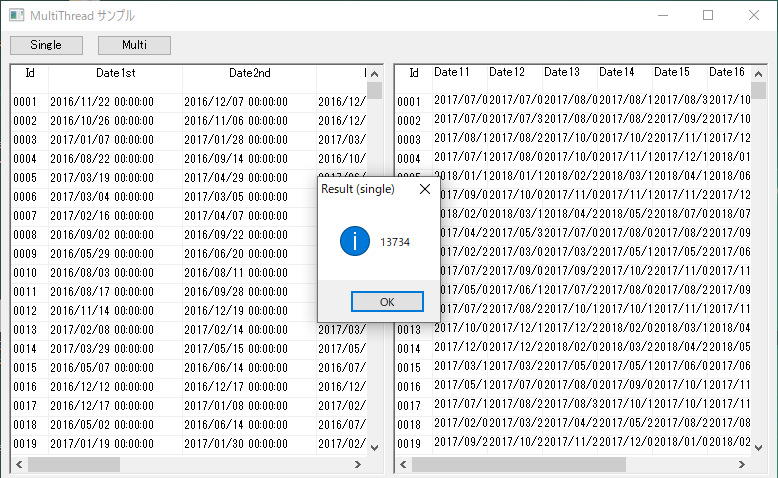Image resolution: width=778 pixels, height=478 pixels.
Task: Click right arrow of left grid horizontal scrollbar
Action: point(360,464)
